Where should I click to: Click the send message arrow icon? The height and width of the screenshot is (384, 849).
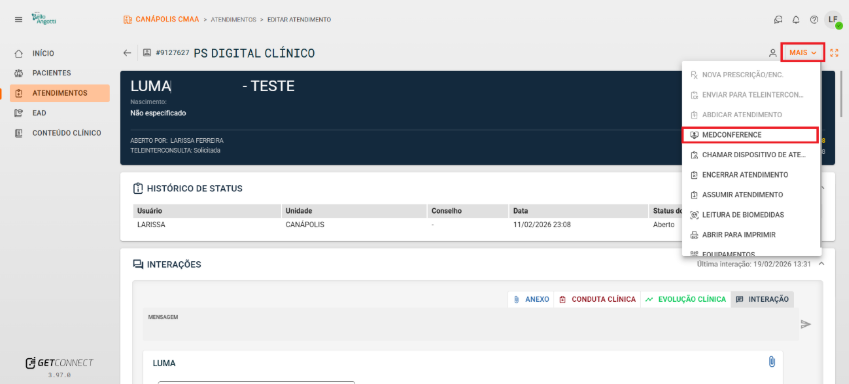tap(806, 324)
